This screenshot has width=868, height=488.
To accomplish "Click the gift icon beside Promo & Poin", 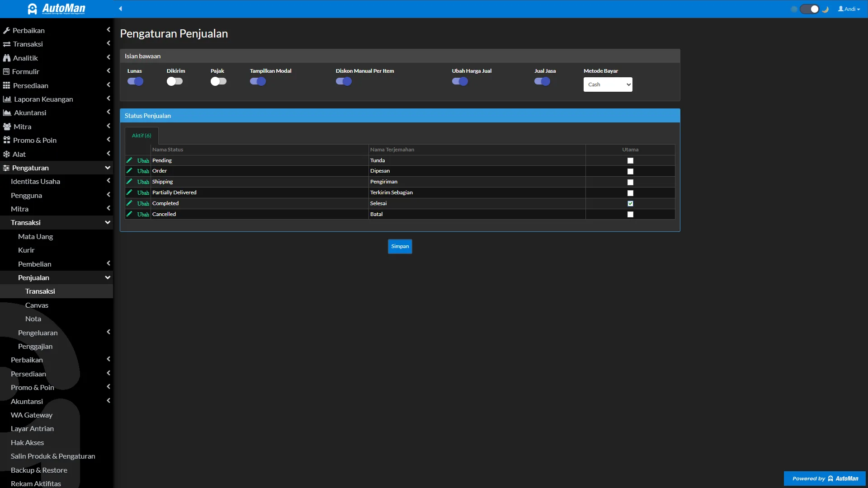I will pos(7,140).
